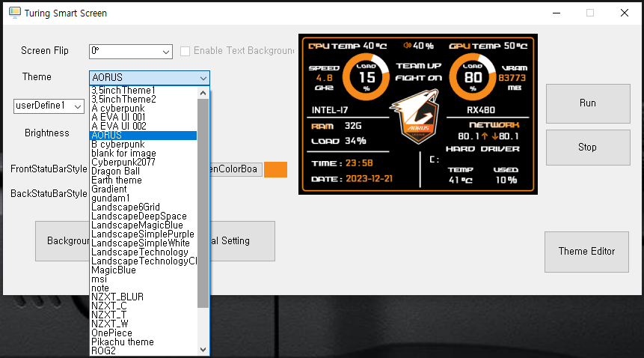Minimize the Turing Smart Screen window
644x358 pixels.
tap(556, 13)
